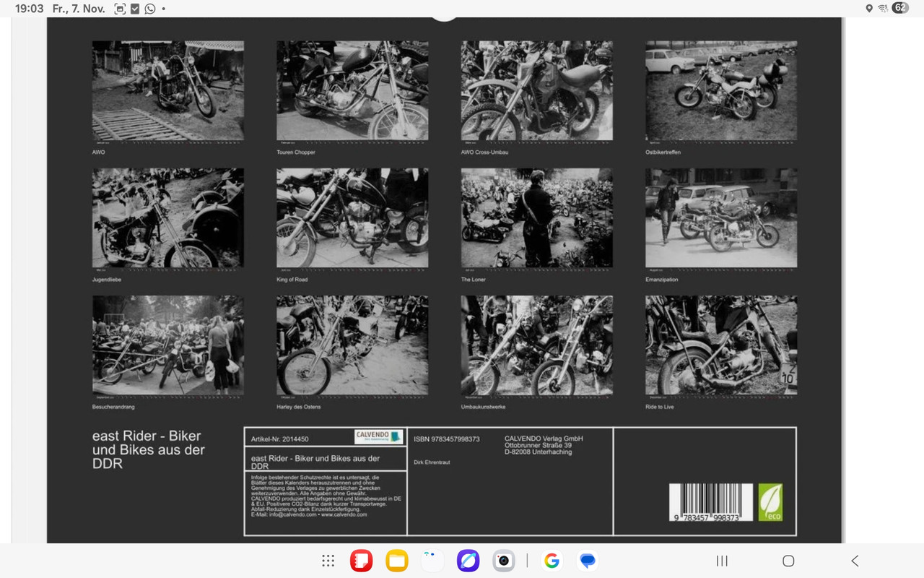
Task: Click the info@calvendo.com email line
Action: tap(309, 514)
